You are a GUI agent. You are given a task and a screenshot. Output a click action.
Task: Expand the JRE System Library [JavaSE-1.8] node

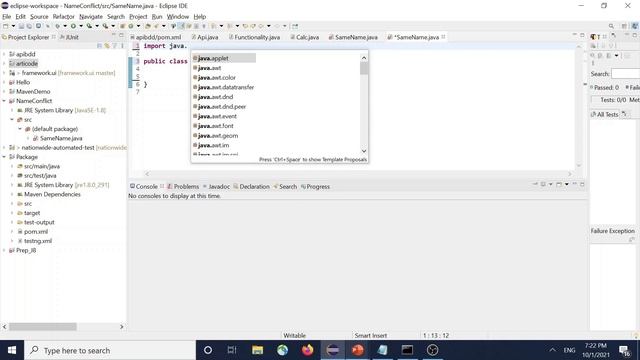(x=12, y=110)
